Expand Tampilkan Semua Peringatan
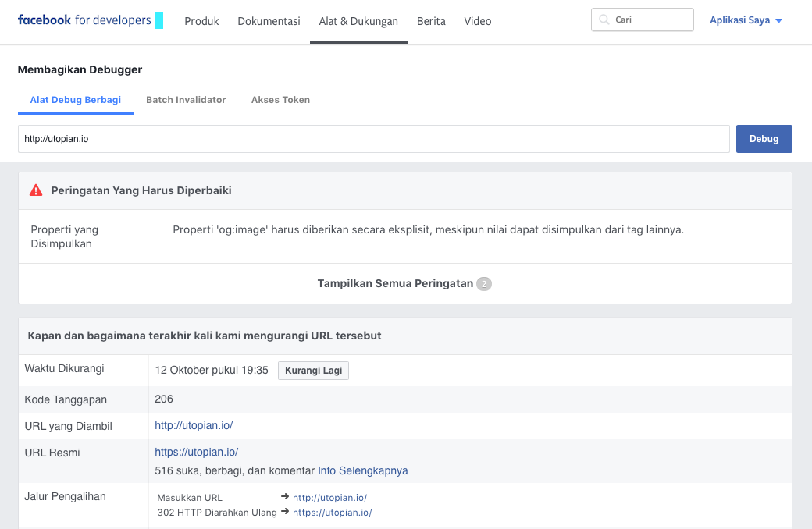Image resolution: width=812 pixels, height=529 pixels. point(395,283)
